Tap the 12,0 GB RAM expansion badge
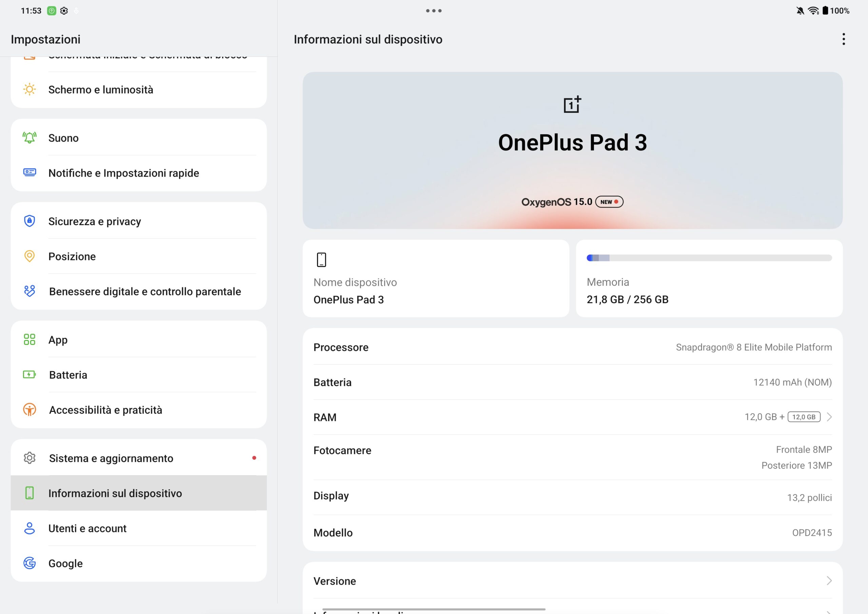868x614 pixels. pos(804,417)
